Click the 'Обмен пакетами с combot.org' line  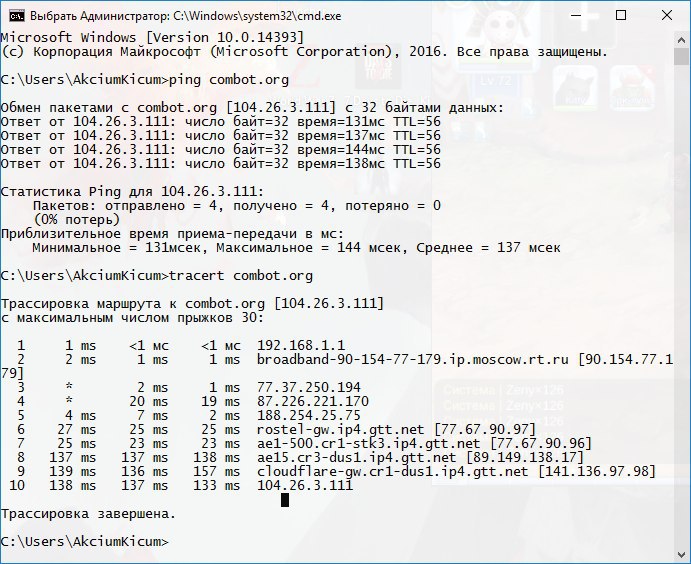pos(252,108)
